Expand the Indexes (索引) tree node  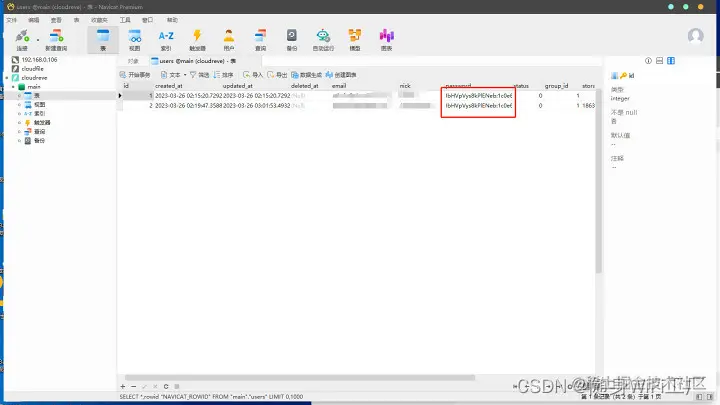[x=19, y=113]
